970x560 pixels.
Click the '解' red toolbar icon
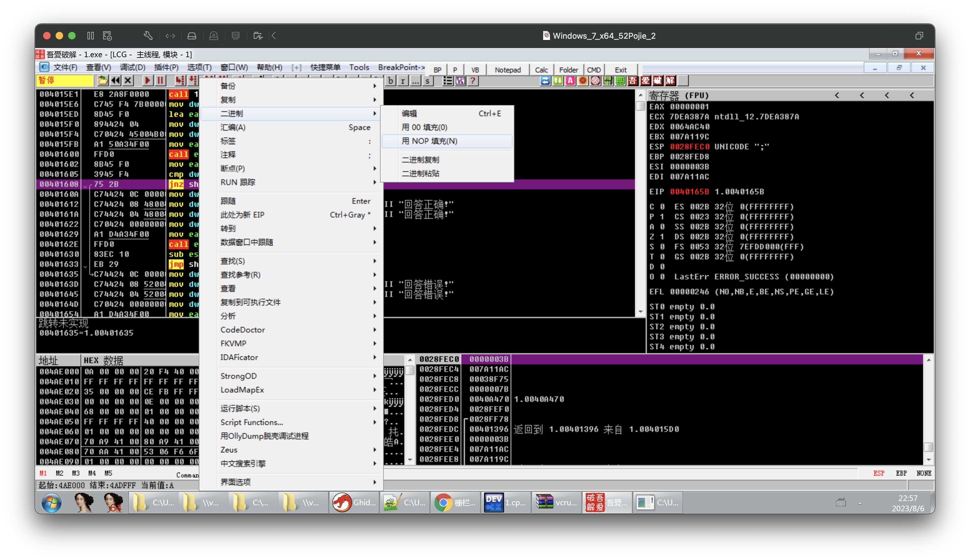click(x=670, y=81)
